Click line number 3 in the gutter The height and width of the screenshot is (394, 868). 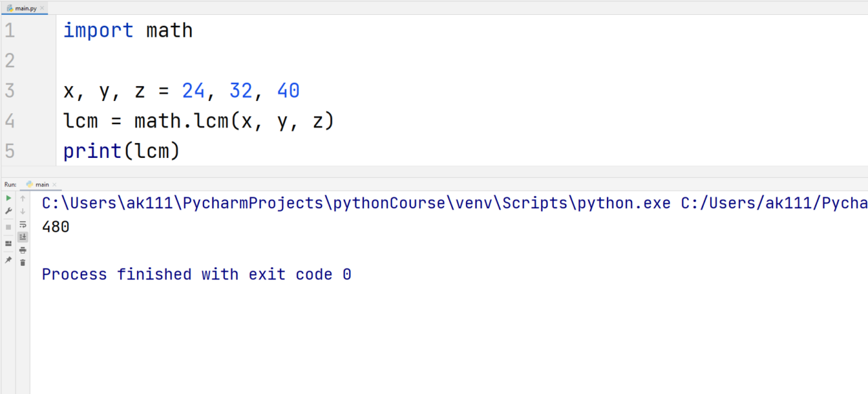coord(9,90)
